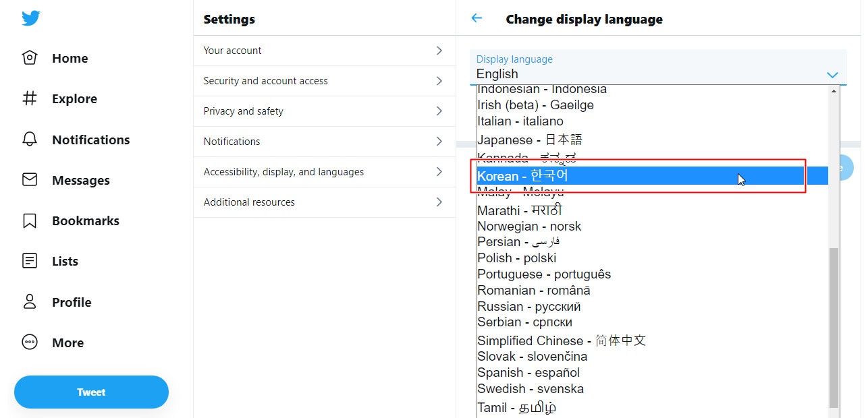Go back using the left arrow
The width and height of the screenshot is (868, 418).
[477, 18]
